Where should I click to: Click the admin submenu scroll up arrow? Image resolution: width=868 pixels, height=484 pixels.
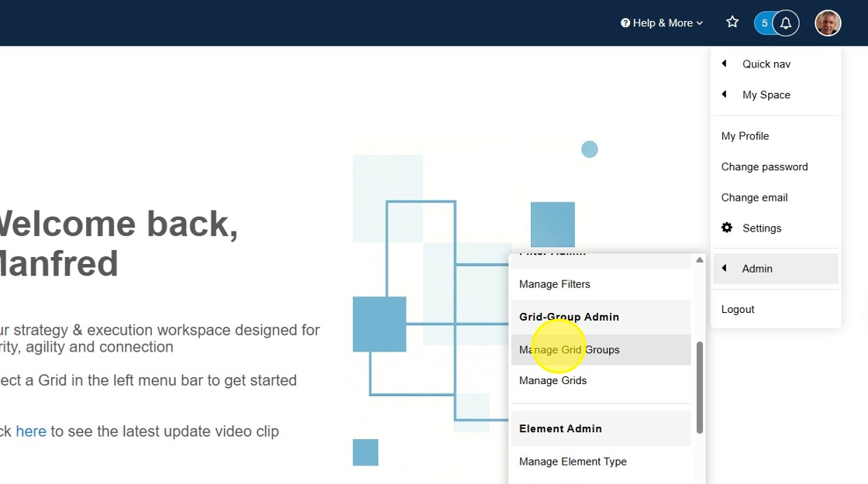(x=700, y=260)
